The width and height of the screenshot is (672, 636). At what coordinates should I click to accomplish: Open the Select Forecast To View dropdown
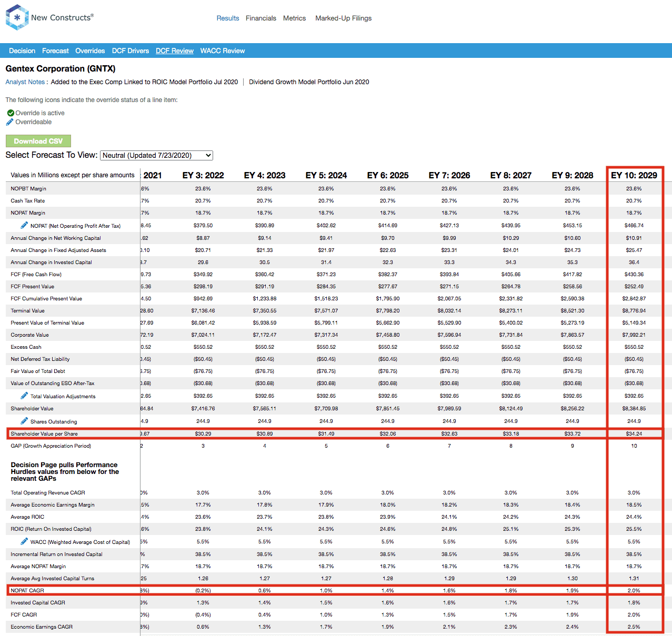click(x=156, y=155)
